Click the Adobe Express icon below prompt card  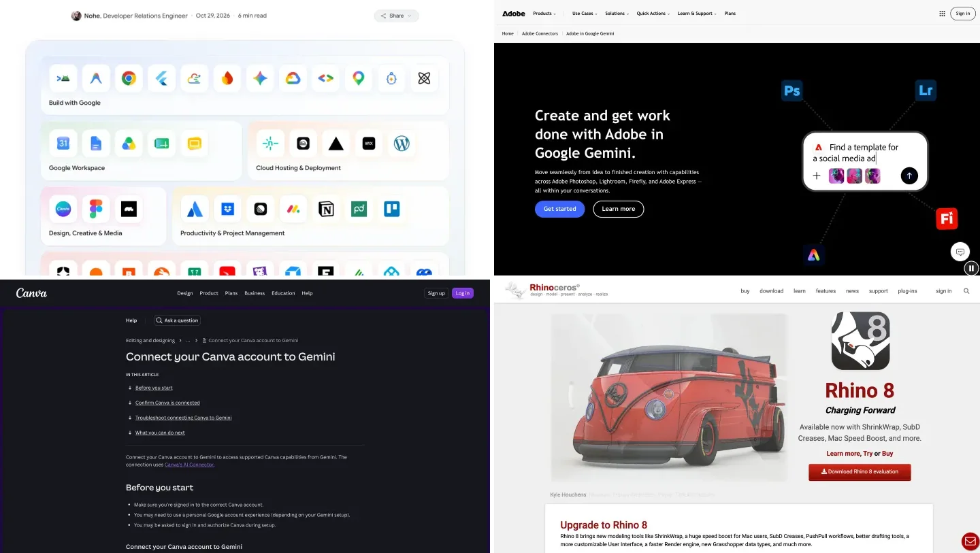point(813,255)
